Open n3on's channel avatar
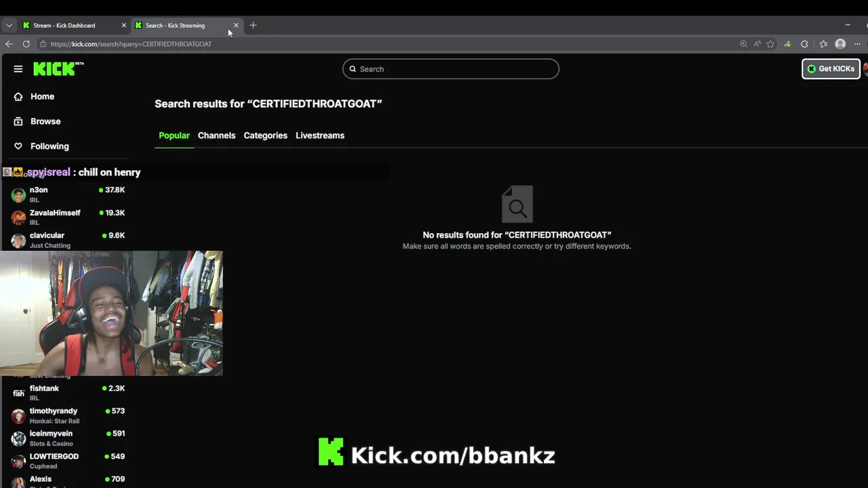 pyautogui.click(x=18, y=195)
